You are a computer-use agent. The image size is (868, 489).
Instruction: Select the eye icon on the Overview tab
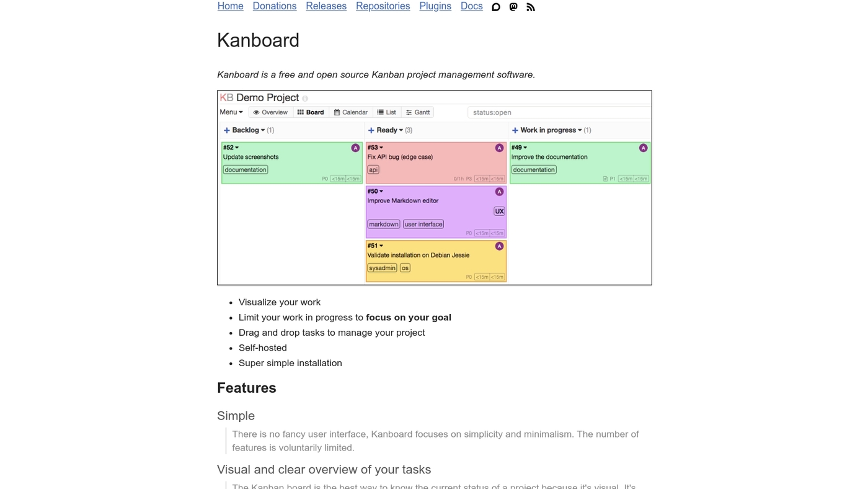tap(257, 112)
